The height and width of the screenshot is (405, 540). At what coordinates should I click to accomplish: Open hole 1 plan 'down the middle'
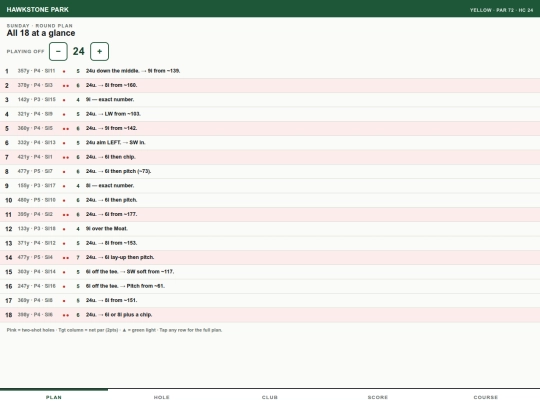click(270, 71)
